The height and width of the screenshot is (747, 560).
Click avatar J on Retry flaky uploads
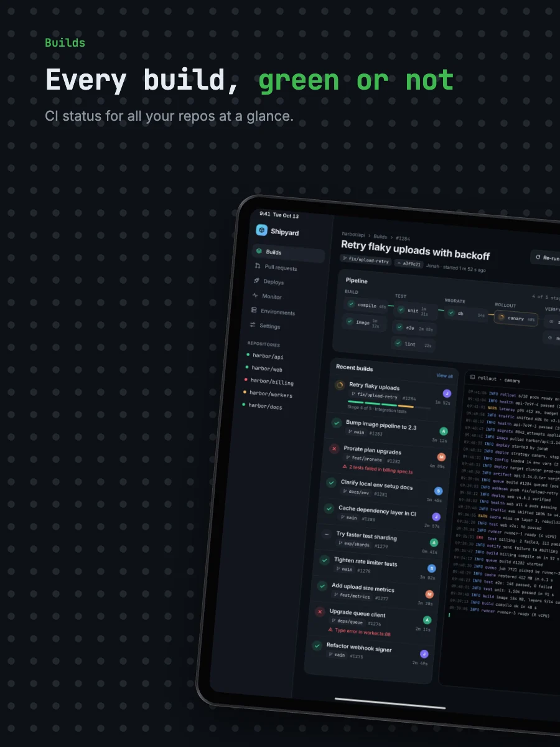447,393
